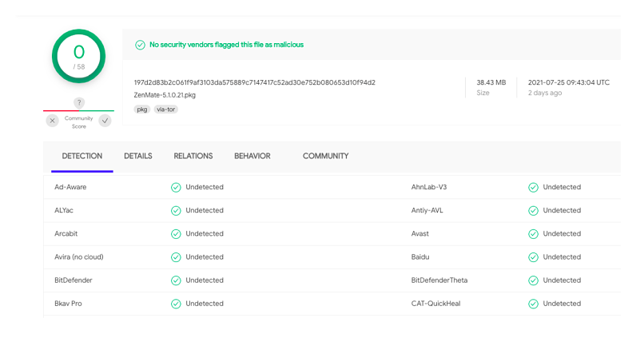Click the CAT-QuickHeal undetected checkmark icon
The height and width of the screenshot is (342, 644).
tap(533, 304)
